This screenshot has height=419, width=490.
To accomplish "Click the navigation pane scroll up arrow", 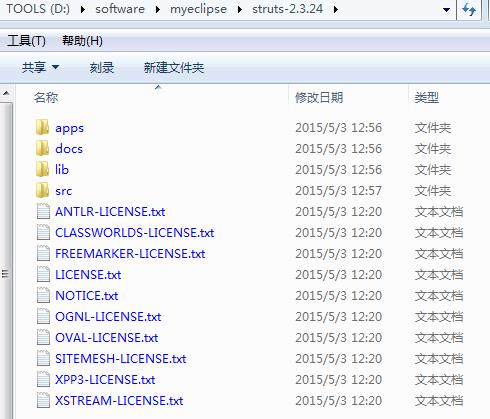I will coord(6,93).
